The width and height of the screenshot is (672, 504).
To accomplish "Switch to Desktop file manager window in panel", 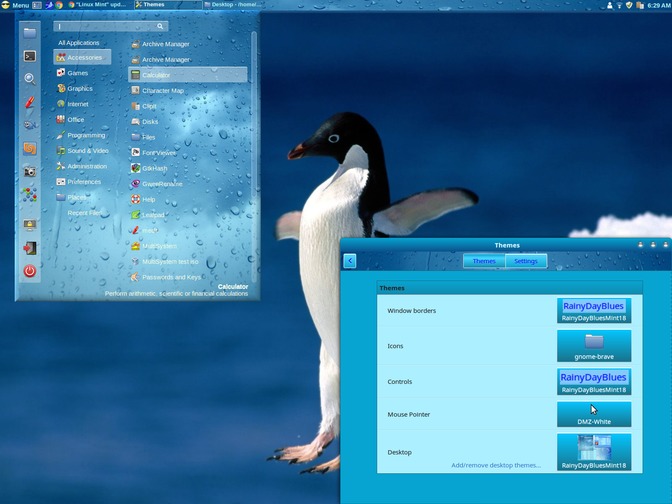I will 234,5.
